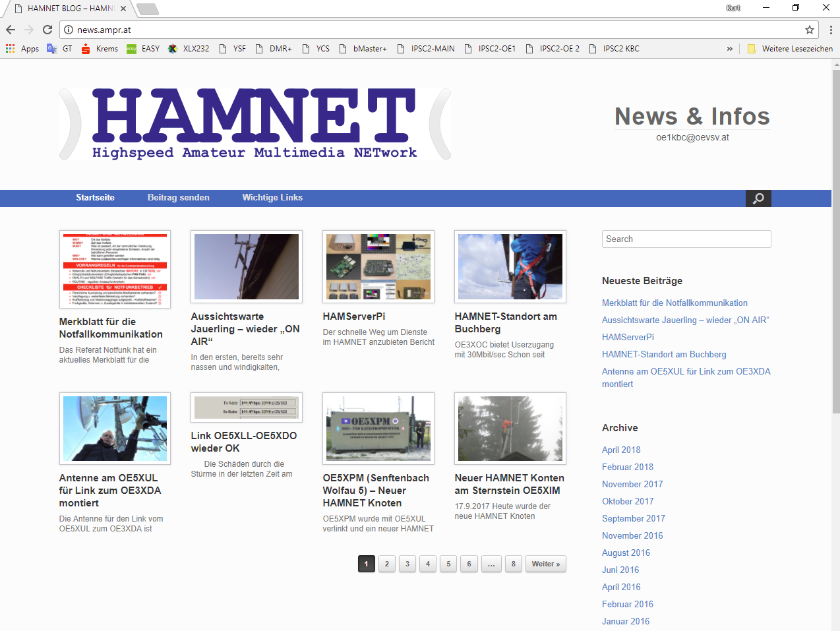
Task: Open the Februar 2018 archive
Action: (x=628, y=467)
